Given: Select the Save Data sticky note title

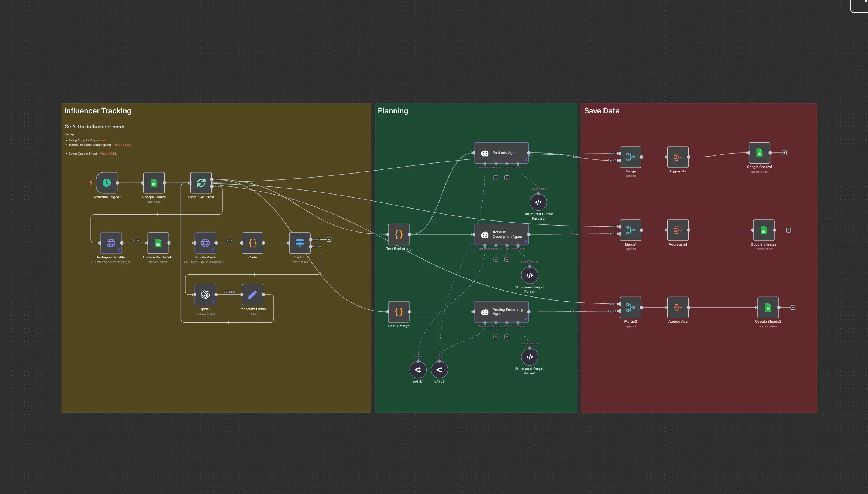Looking at the screenshot, I should coord(602,111).
